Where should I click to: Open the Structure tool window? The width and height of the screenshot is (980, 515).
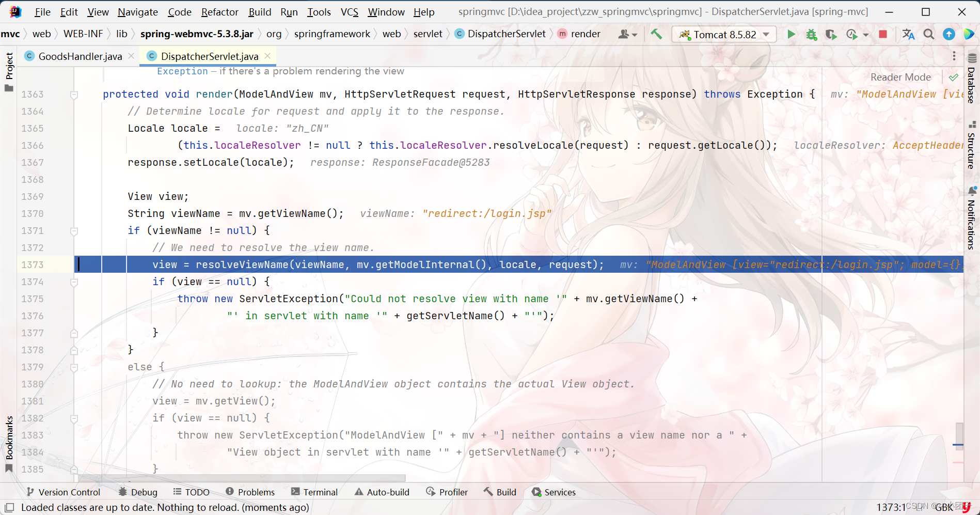[972, 146]
